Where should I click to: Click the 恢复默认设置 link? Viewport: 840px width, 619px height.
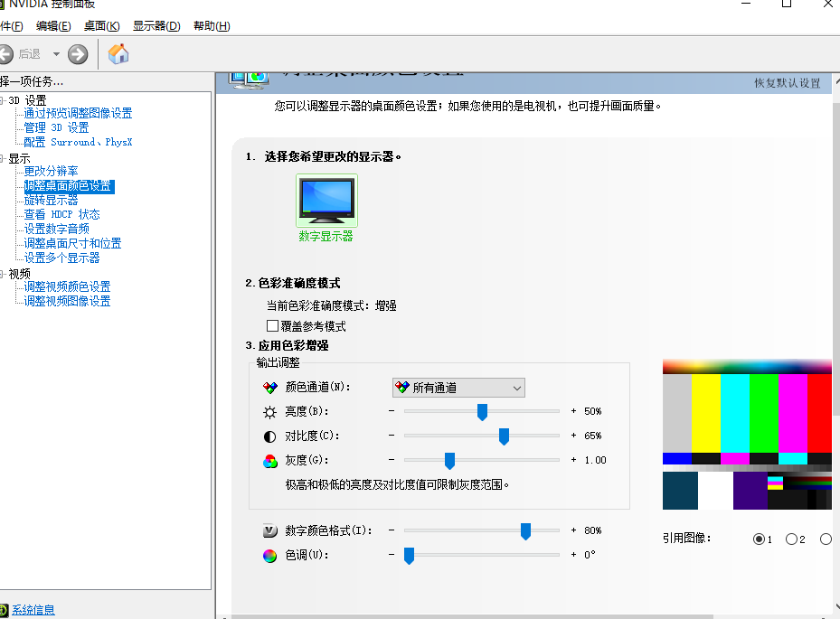(787, 83)
